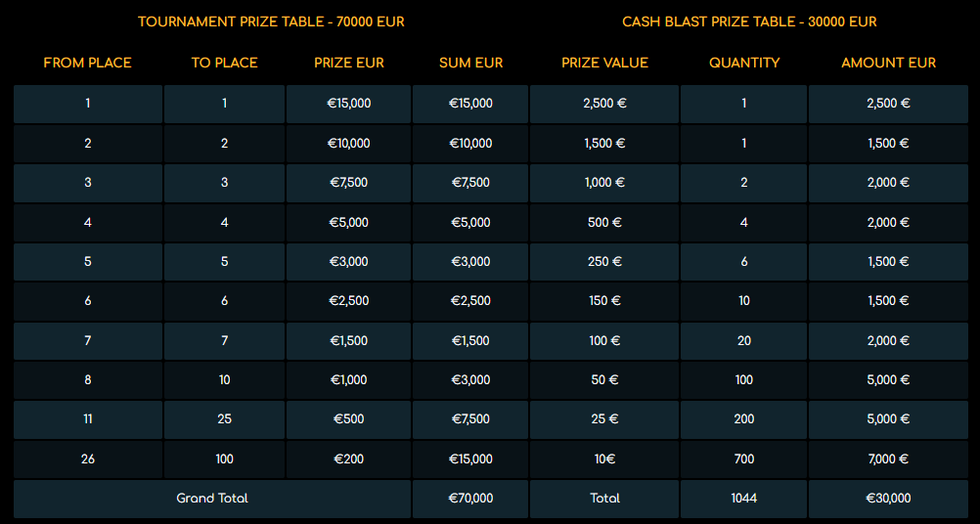980x524 pixels.
Task: Click the quantity 700 cell
Action: (744, 458)
